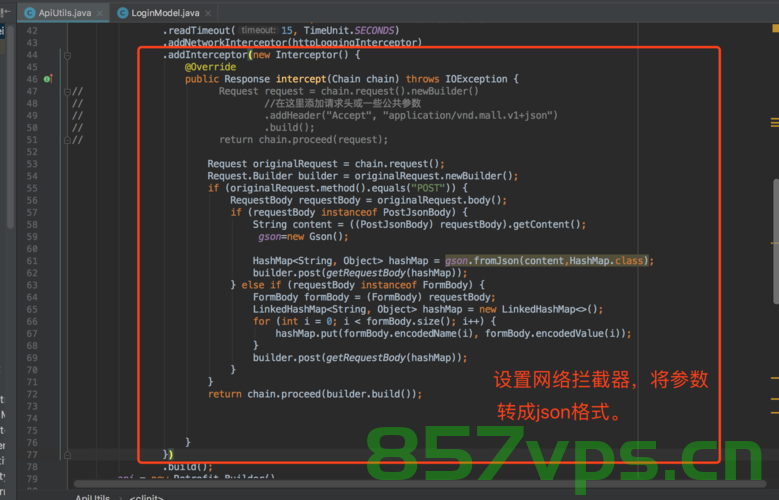Click the triple-line yellow warning stripe marker
This screenshot has height=500, width=779.
point(775,122)
